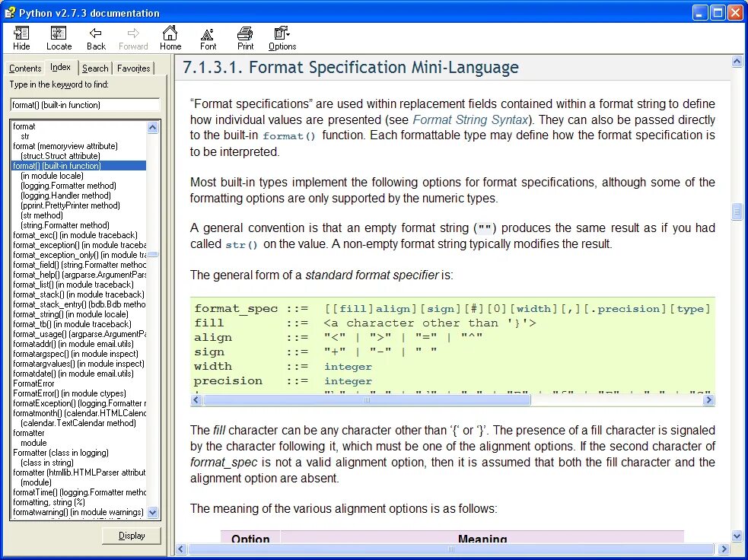Open the format() function link

pyautogui.click(x=289, y=136)
